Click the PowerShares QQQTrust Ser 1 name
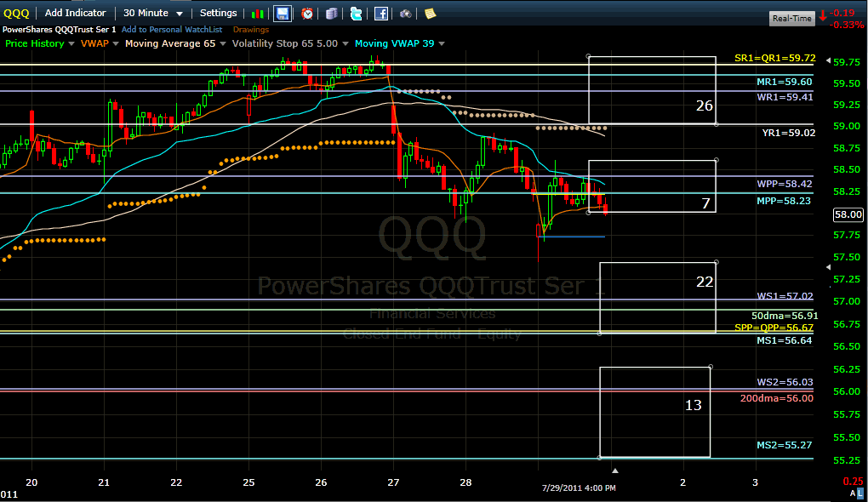The image size is (868, 502). click(x=60, y=29)
